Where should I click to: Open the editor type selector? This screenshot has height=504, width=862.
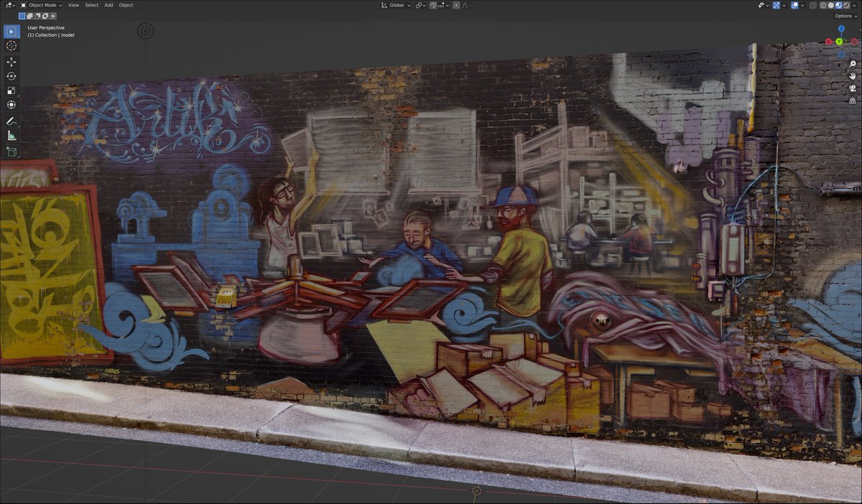(10, 5)
